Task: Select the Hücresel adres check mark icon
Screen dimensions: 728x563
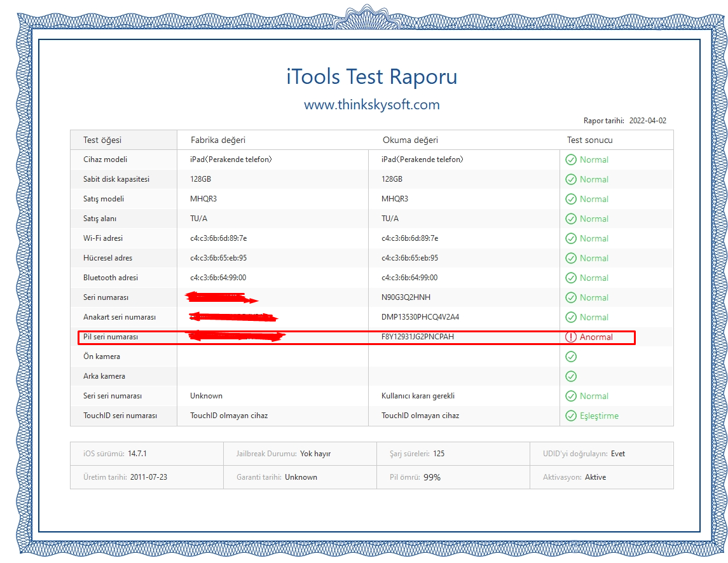Action: pyautogui.click(x=570, y=258)
